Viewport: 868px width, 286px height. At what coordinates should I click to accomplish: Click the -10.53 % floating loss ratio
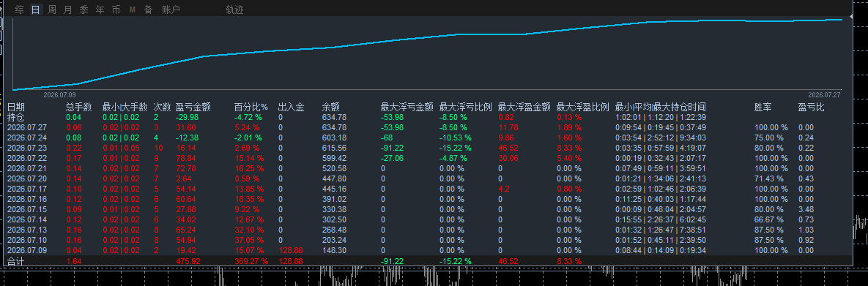pos(455,138)
